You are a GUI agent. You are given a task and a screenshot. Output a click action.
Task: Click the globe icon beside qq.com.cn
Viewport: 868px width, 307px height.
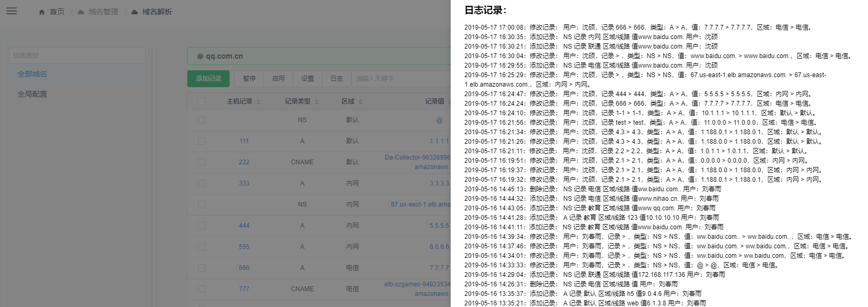(x=200, y=56)
